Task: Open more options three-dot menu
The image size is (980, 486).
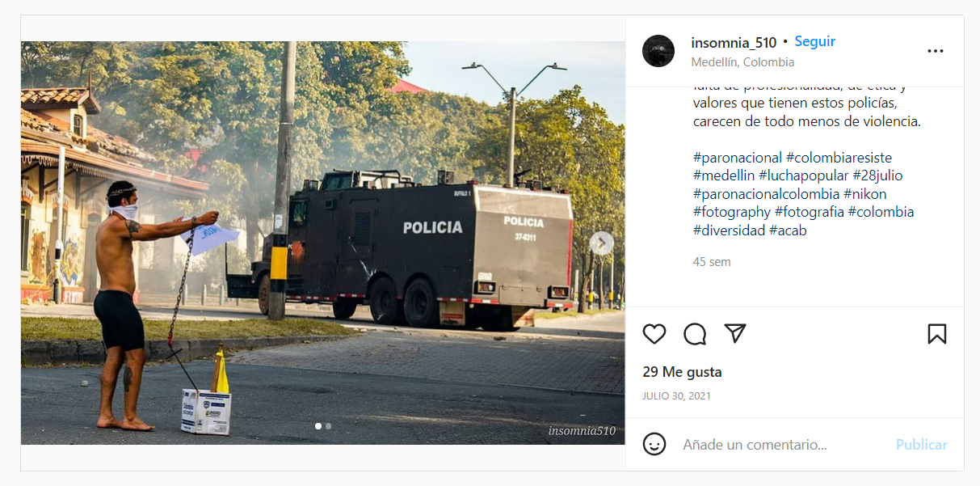Action: pyautogui.click(x=936, y=51)
